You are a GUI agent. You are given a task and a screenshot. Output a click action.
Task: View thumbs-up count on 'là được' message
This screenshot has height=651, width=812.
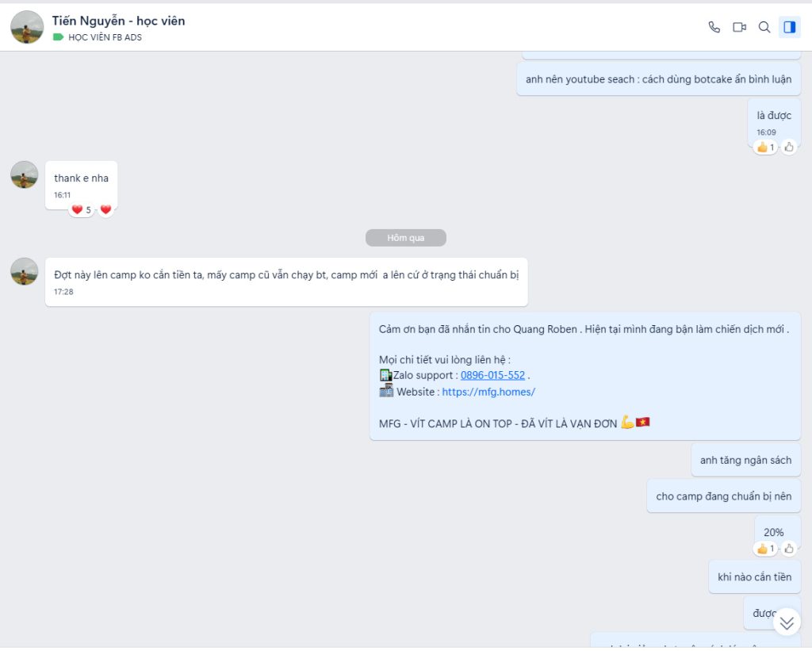click(765, 147)
